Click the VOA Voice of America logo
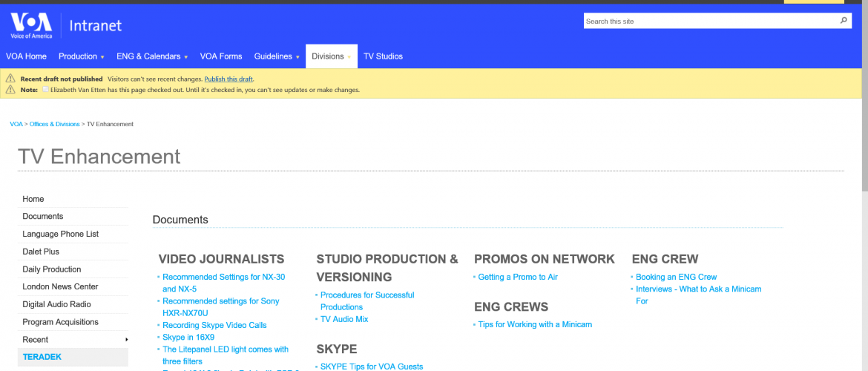 pos(31,25)
